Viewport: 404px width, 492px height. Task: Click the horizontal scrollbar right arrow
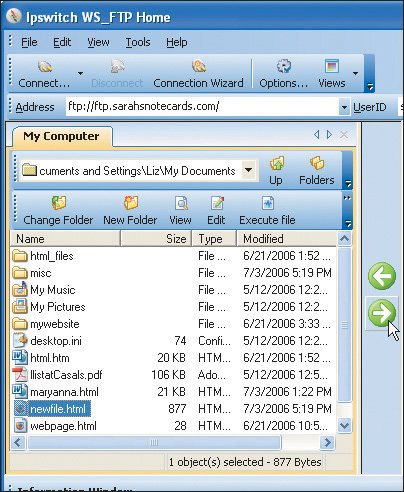327,443
